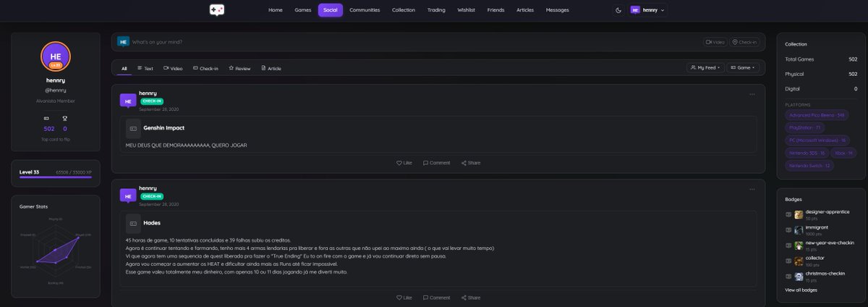Click the immigrant badge icon
The width and height of the screenshot is (868, 307).
pyautogui.click(x=799, y=230)
